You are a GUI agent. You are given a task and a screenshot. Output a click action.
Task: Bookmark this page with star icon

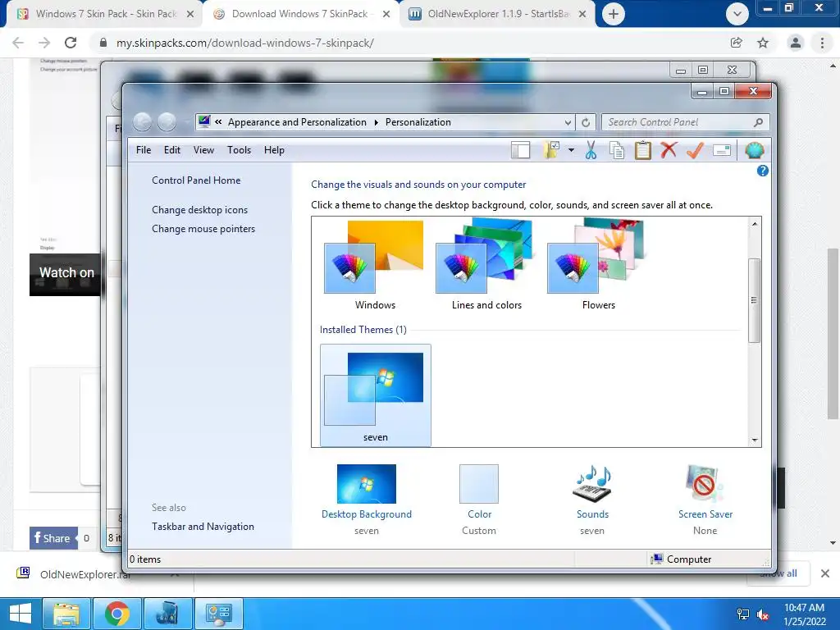[x=763, y=43]
